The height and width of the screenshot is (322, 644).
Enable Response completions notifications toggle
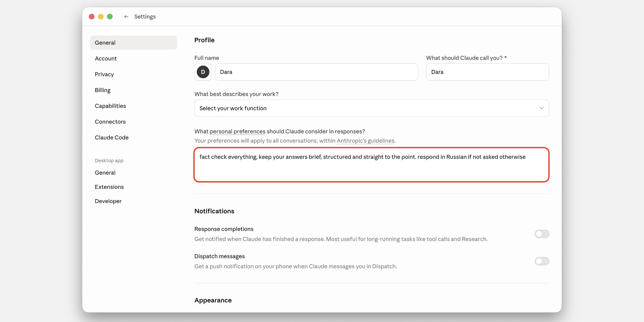pyautogui.click(x=542, y=234)
